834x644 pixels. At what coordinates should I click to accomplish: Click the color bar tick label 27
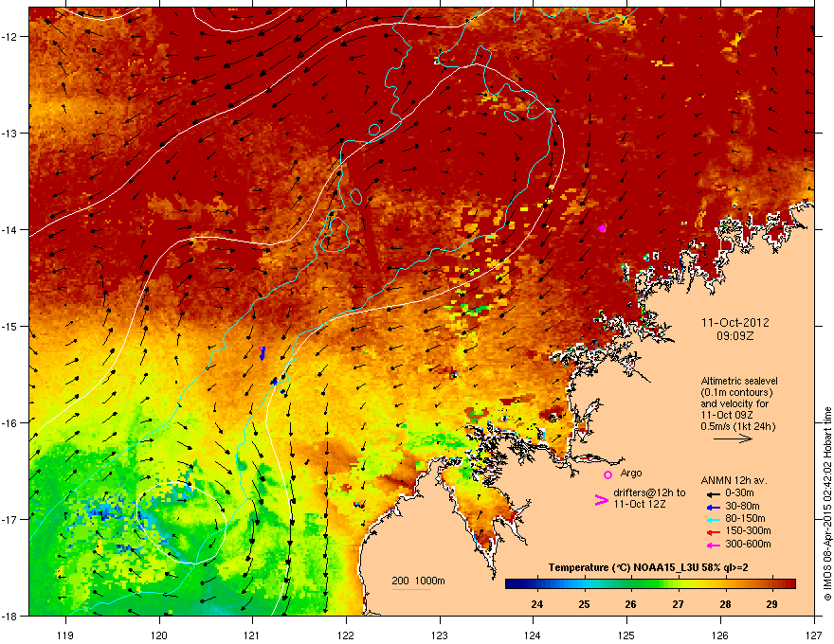coord(678,604)
